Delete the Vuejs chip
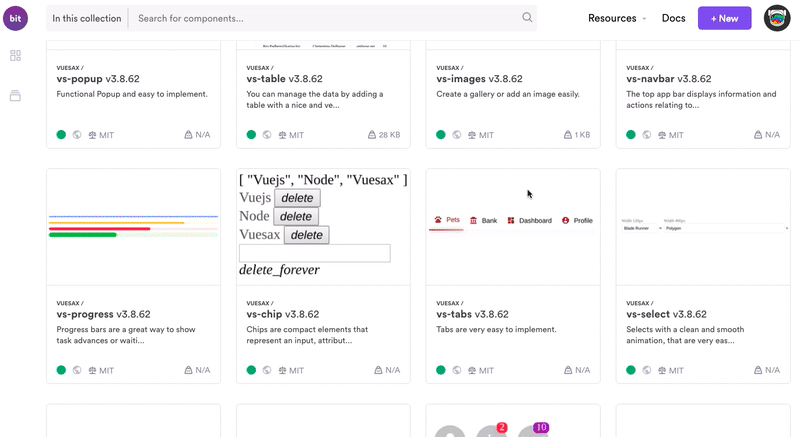The width and height of the screenshot is (800, 437). click(x=297, y=198)
